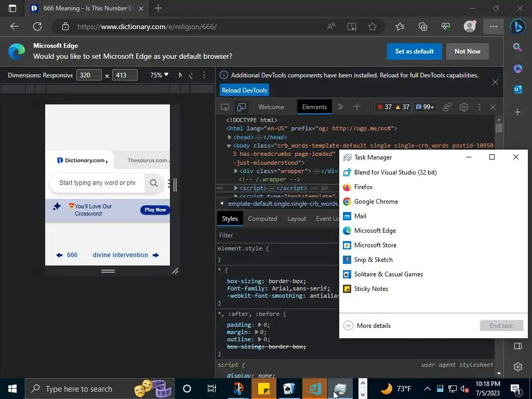Select the Elements tab
Viewport: 532px width, 399px height.
click(314, 107)
